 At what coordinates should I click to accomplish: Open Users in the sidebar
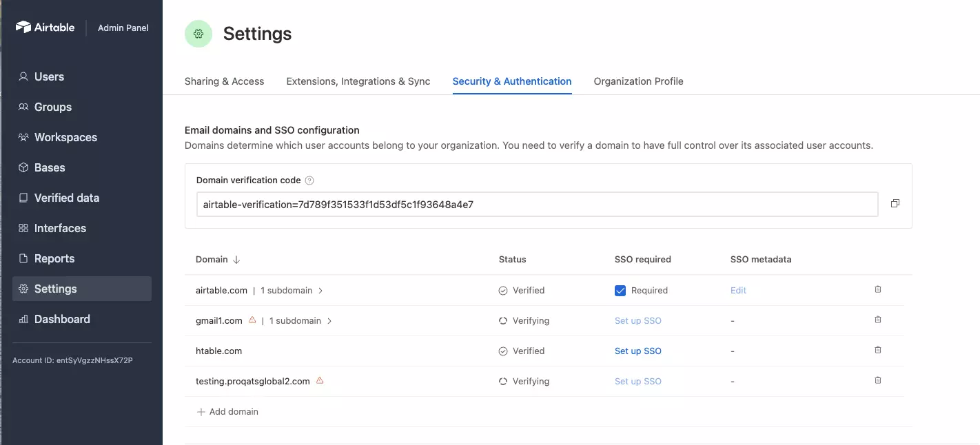[82, 76]
